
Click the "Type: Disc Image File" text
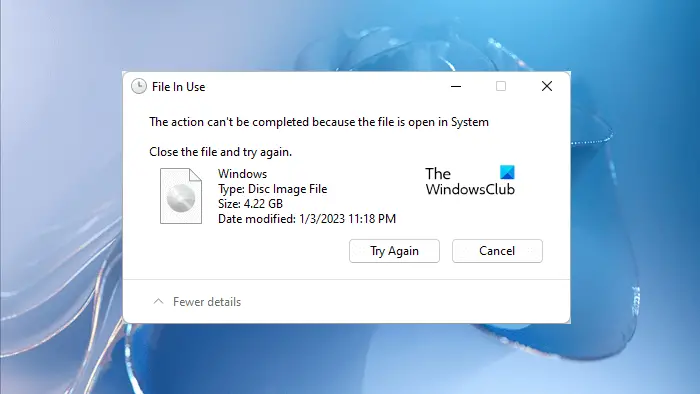click(272, 189)
